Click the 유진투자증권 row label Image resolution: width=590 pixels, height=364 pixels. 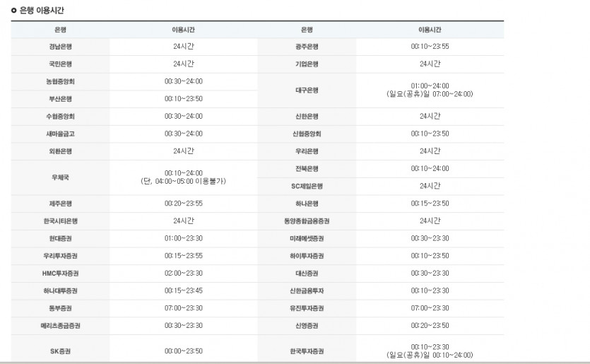click(307, 308)
